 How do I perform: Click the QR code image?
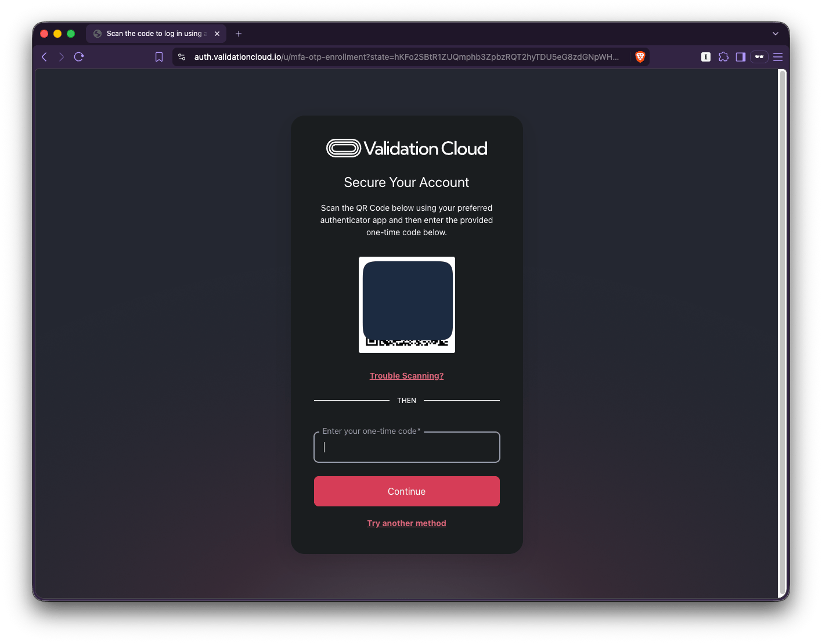[407, 305]
